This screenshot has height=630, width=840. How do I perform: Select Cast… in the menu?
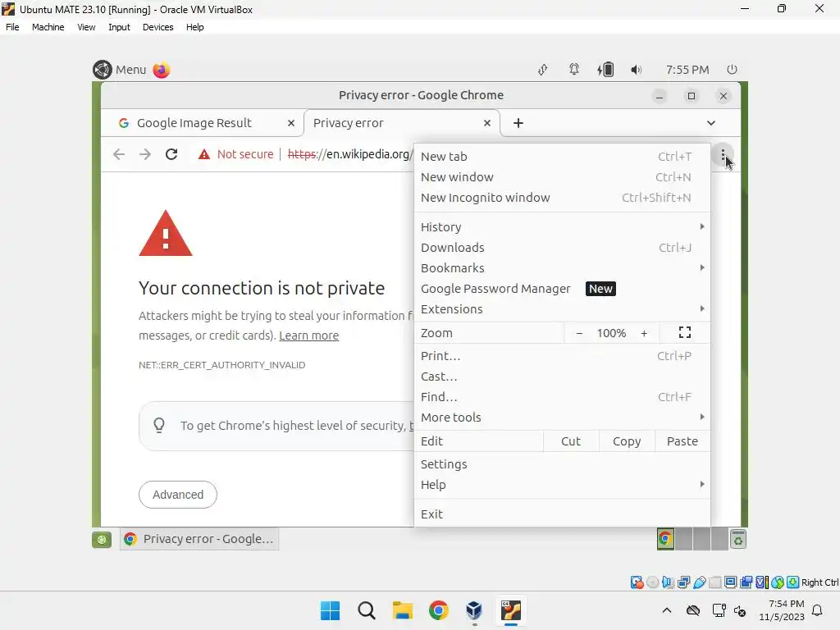562,377
